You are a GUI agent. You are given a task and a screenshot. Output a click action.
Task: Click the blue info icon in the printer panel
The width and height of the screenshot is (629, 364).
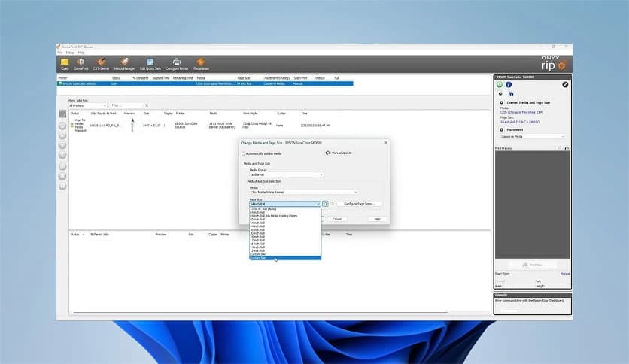click(x=509, y=84)
